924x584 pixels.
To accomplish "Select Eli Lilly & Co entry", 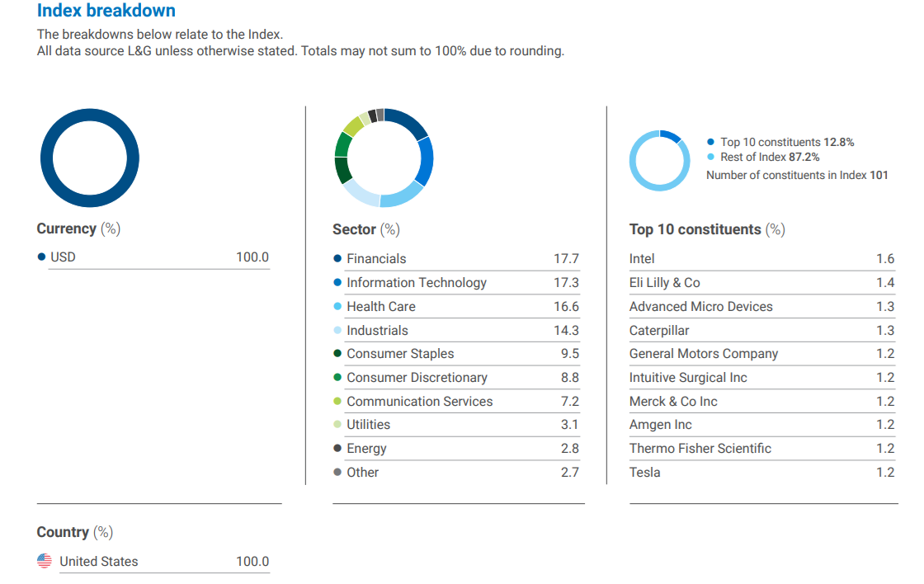I will pyautogui.click(x=664, y=282).
